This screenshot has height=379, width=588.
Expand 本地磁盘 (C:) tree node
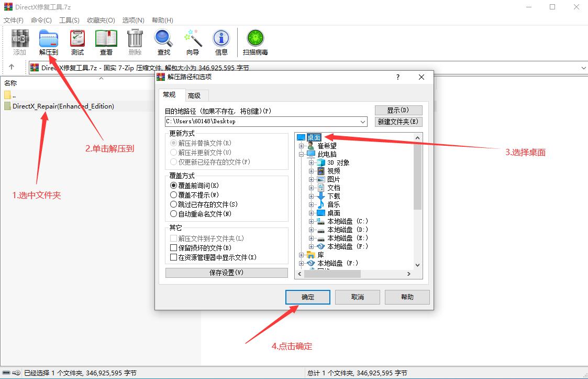[x=312, y=221]
